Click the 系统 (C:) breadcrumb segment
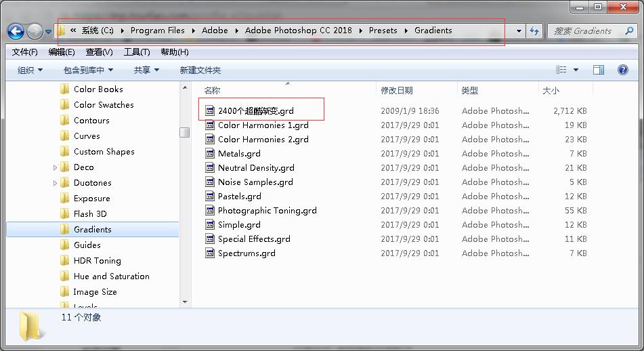This screenshot has width=644, height=351. pos(98,30)
